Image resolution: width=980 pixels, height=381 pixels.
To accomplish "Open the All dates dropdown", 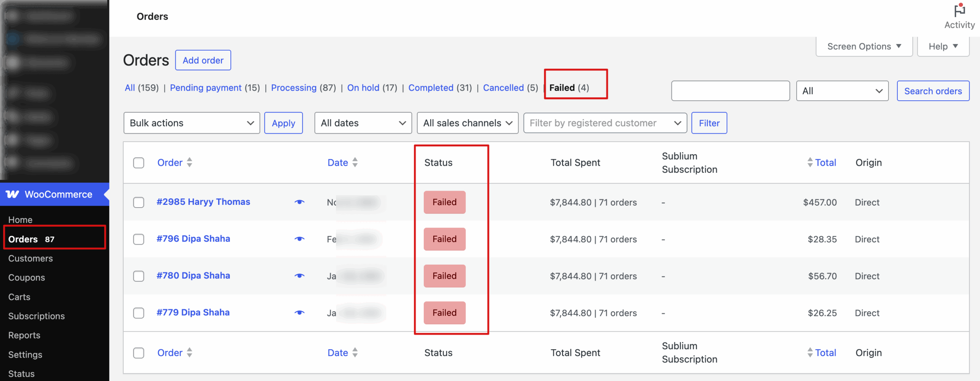I will click(x=362, y=123).
